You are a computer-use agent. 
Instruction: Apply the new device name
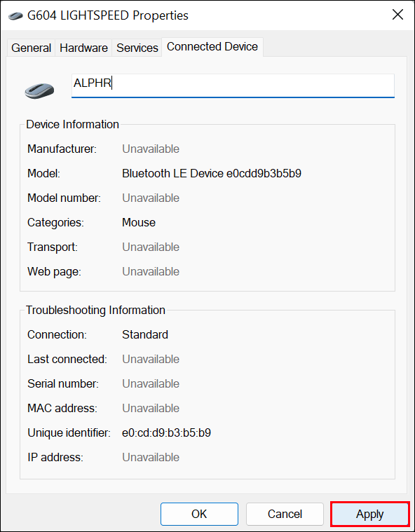[x=370, y=514]
